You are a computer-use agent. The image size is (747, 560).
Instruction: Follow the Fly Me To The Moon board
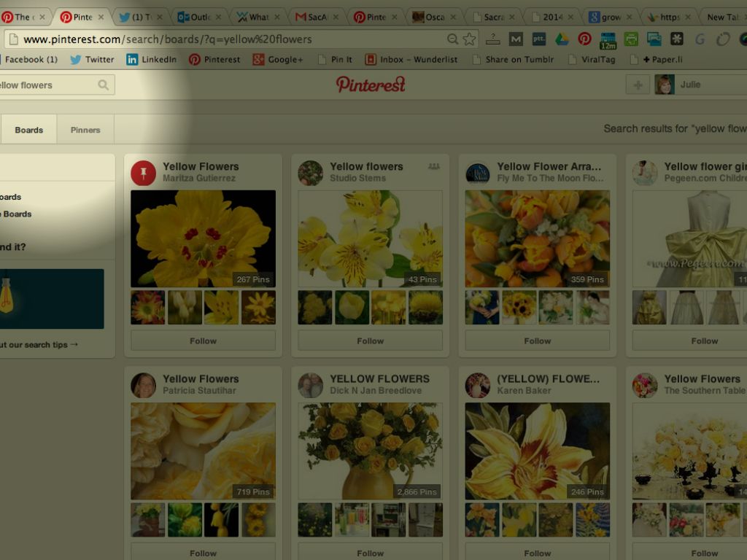click(x=537, y=341)
